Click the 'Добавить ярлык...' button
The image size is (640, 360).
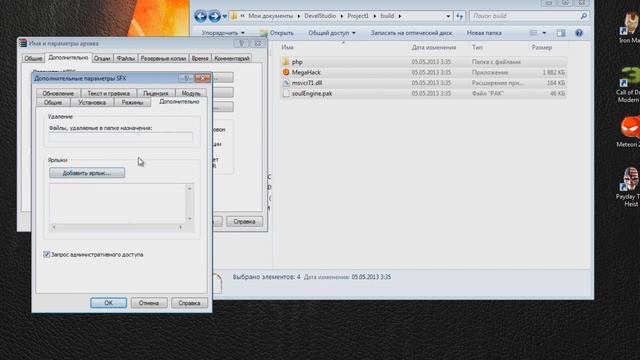click(87, 173)
